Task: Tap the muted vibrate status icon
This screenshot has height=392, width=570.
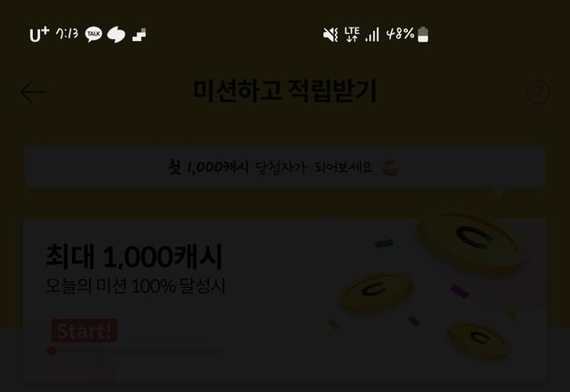Action: click(x=330, y=35)
